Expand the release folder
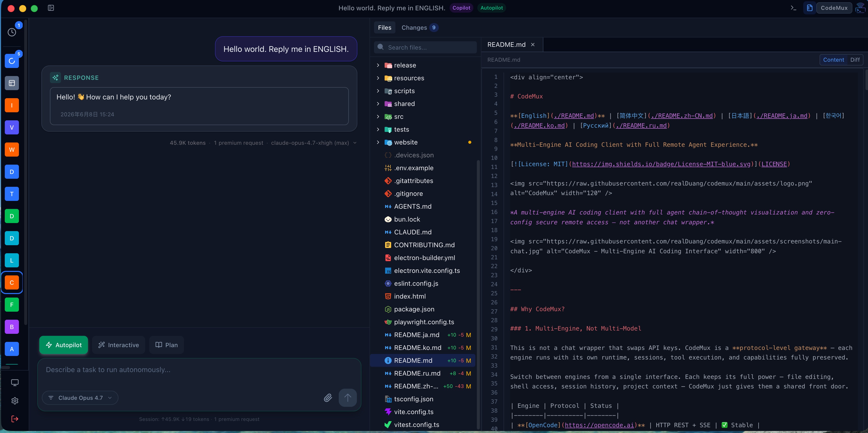 [378, 65]
